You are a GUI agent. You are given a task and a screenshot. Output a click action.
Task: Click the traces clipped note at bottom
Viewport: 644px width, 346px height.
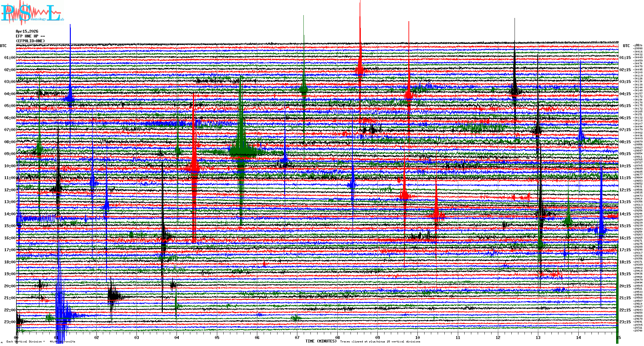(380, 342)
